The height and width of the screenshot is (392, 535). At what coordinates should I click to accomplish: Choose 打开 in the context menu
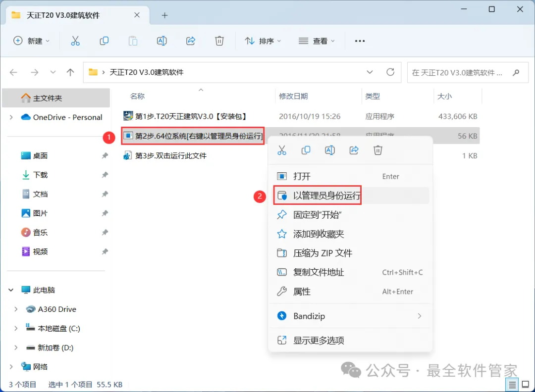[350, 176]
